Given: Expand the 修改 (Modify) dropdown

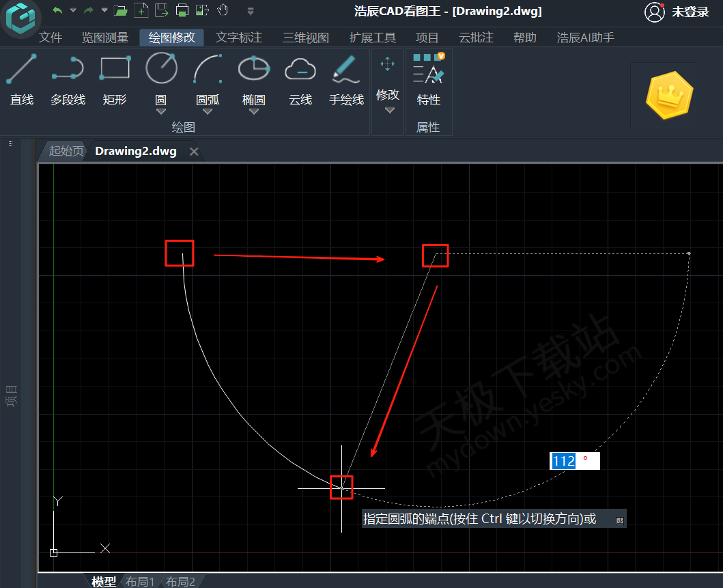Looking at the screenshot, I should 388,110.
